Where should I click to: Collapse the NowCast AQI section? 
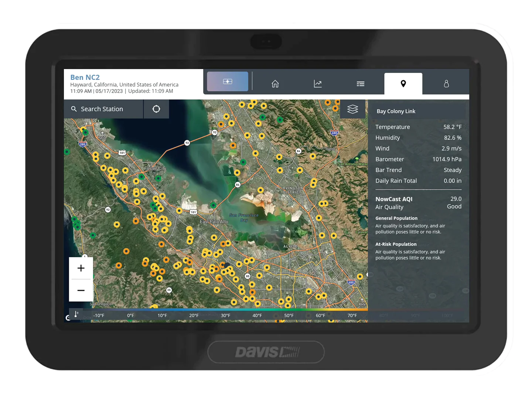[394, 199]
